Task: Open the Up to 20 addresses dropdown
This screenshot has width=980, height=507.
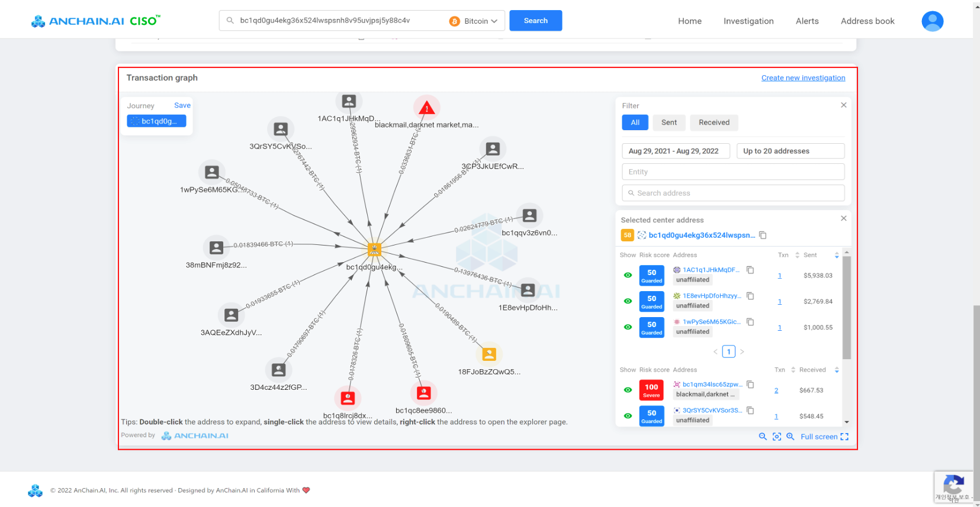Action: [x=791, y=151]
